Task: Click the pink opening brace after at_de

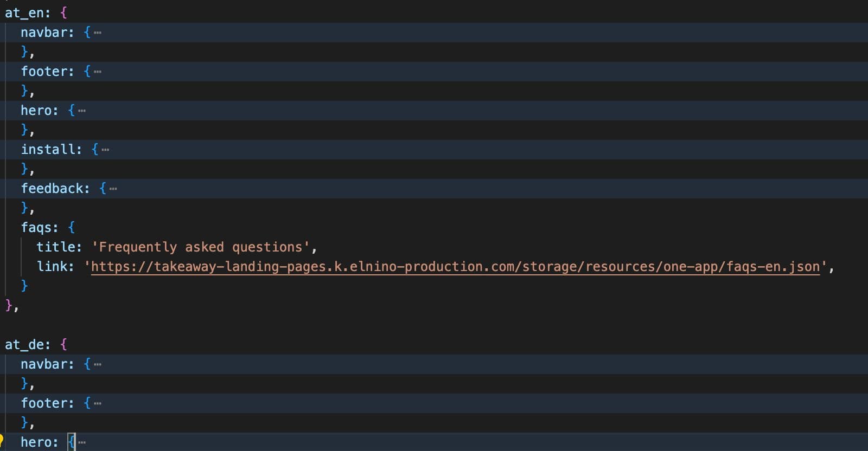Action: click(63, 345)
